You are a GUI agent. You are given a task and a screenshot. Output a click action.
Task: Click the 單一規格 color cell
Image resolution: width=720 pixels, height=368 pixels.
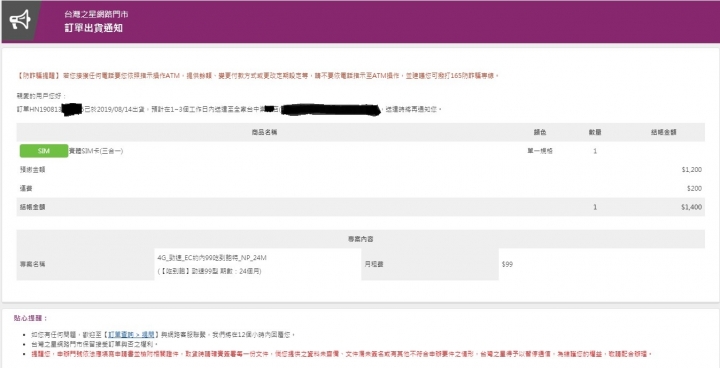540,151
